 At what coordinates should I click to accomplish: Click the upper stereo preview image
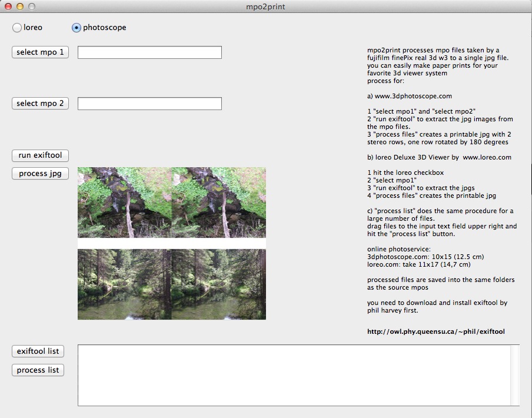click(172, 202)
